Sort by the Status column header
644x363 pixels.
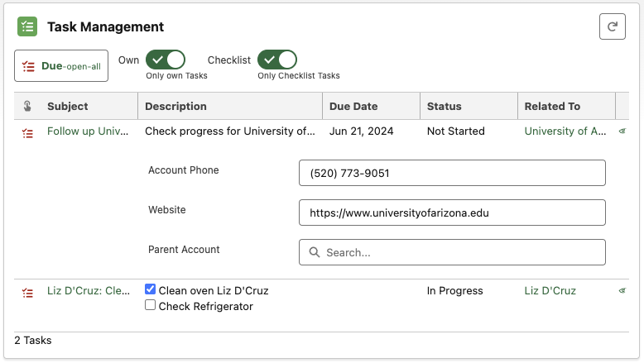[x=445, y=106]
